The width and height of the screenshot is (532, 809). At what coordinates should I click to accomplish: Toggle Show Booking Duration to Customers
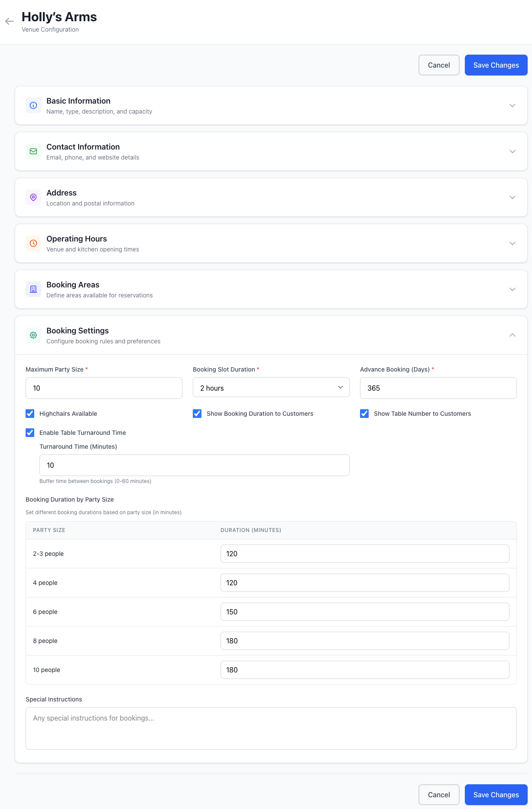(197, 414)
